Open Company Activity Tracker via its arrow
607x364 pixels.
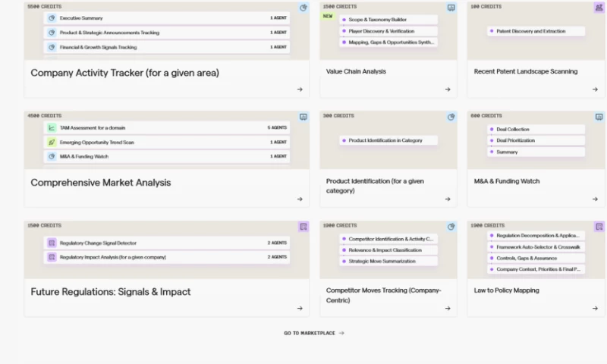300,89
